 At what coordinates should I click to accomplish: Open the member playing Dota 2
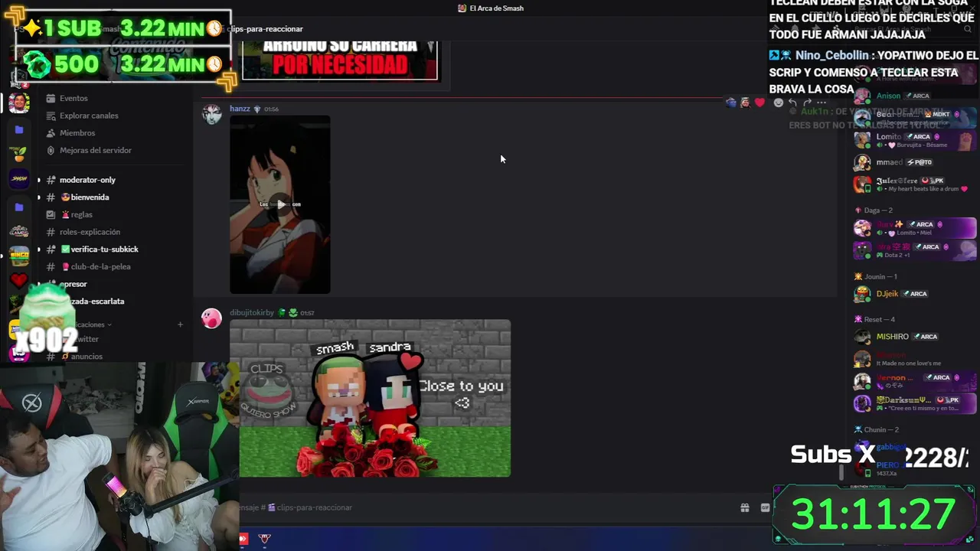(915, 250)
